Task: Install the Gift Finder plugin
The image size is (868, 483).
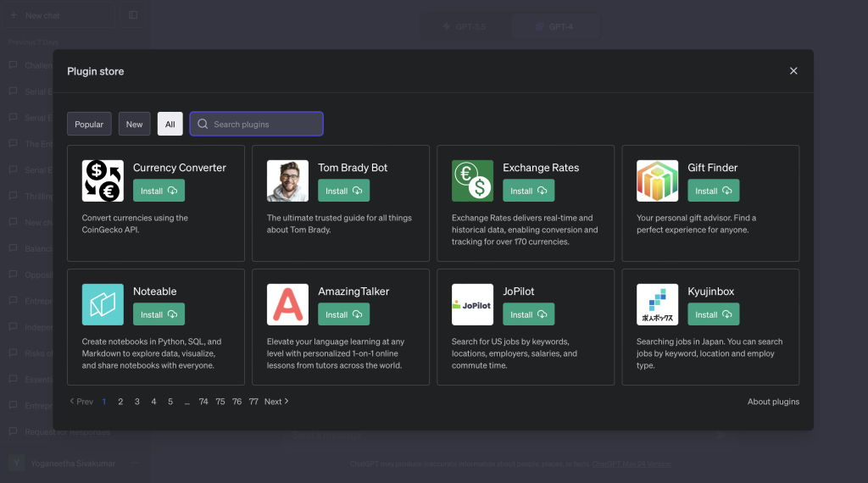Action: (714, 191)
